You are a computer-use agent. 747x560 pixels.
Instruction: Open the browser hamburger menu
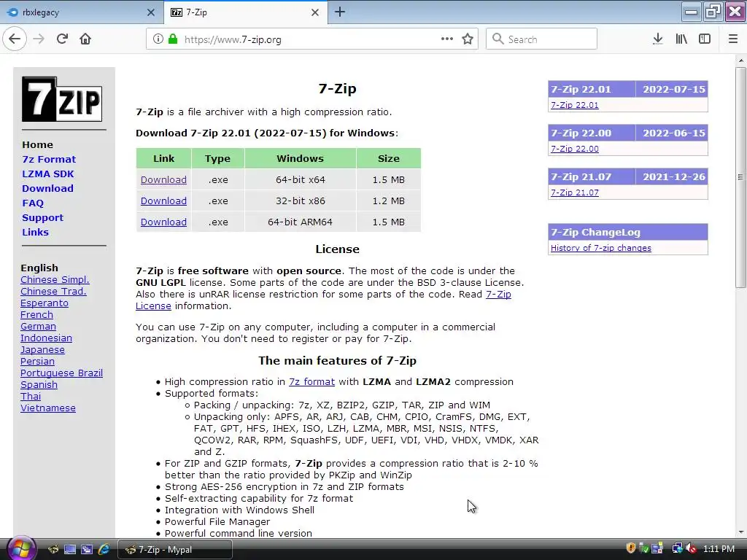pos(733,39)
